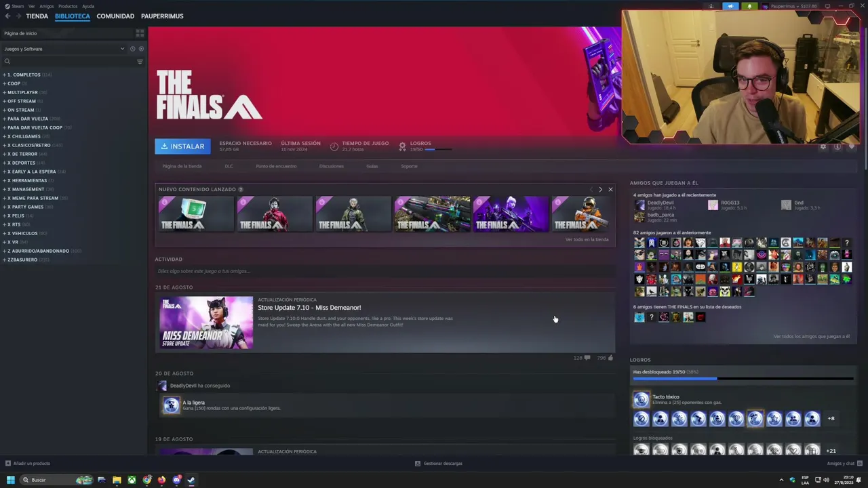Open the Soporte tab
868x488 pixels.
tap(409, 166)
